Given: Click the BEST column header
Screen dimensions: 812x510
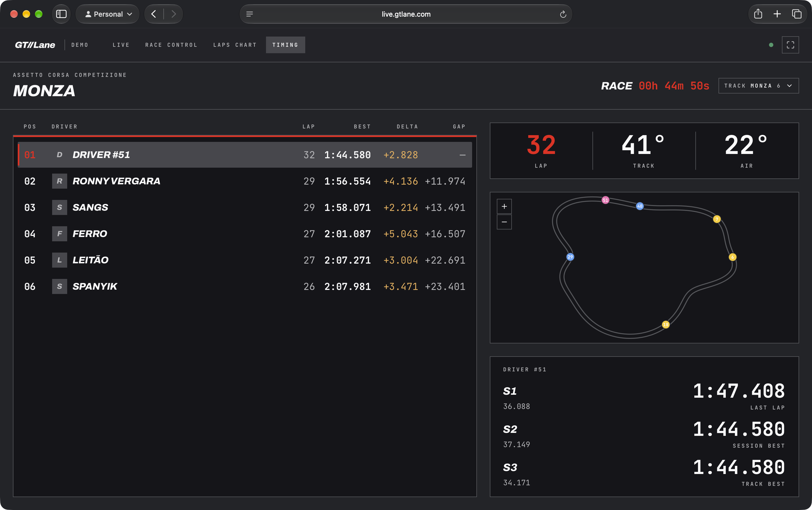Looking at the screenshot, I should pyautogui.click(x=362, y=127).
